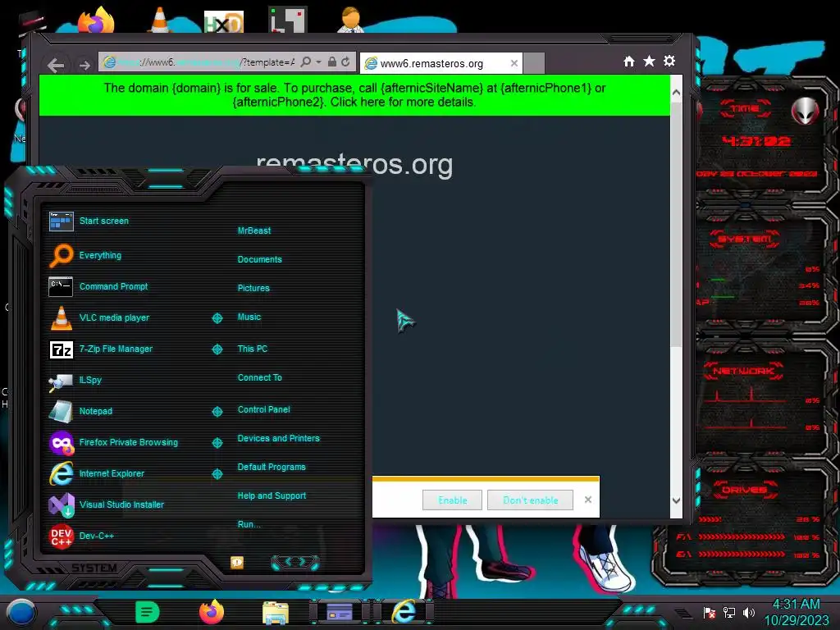Launch Visual Studio Installer icon
This screenshot has height=630, width=840.
[62, 504]
